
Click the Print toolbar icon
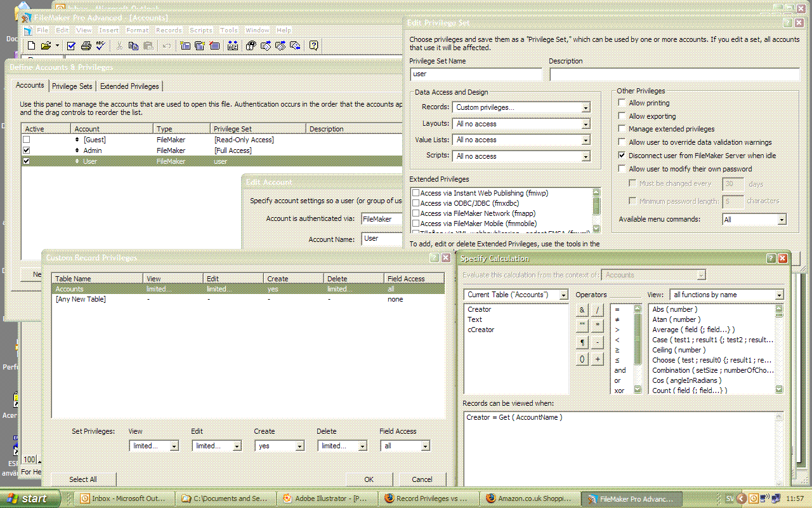86,46
